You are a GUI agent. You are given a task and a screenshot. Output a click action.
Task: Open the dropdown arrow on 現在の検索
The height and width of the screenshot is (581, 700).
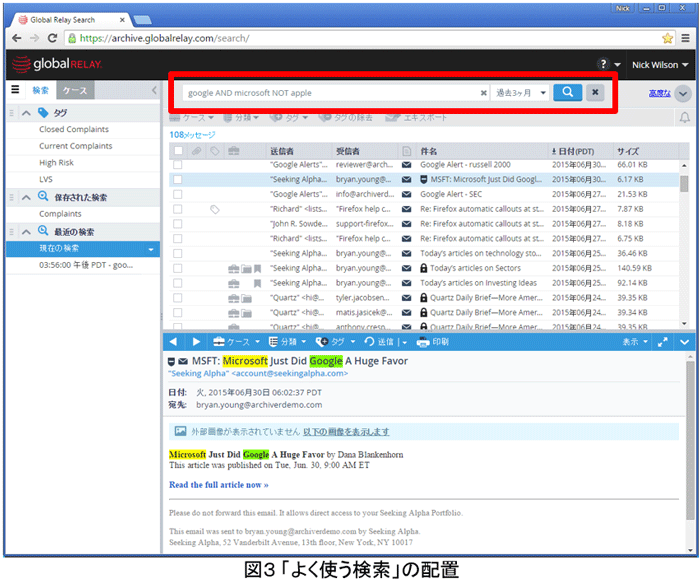pos(151,249)
